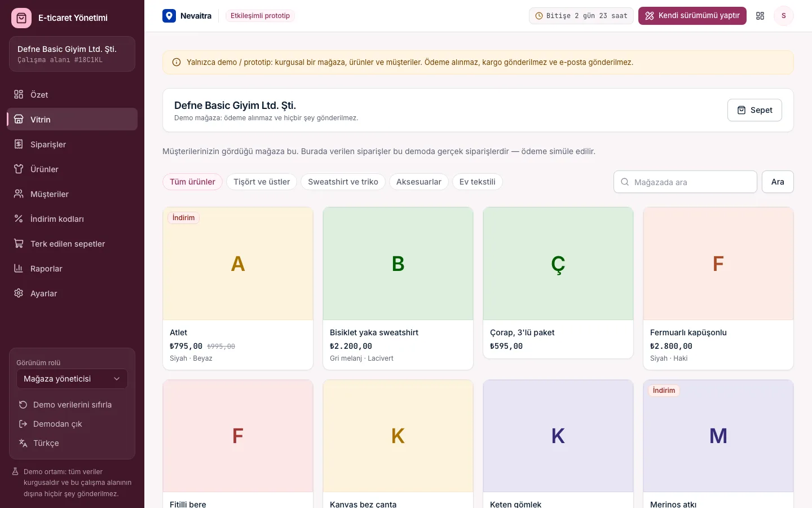The width and height of the screenshot is (812, 508).
Task: Open the Çorap, 3'lü paket thumbnail
Action: (x=558, y=264)
